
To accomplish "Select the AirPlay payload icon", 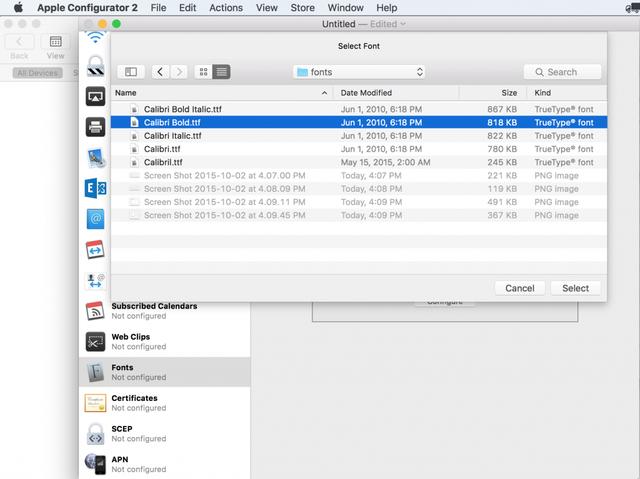I will coord(95,97).
